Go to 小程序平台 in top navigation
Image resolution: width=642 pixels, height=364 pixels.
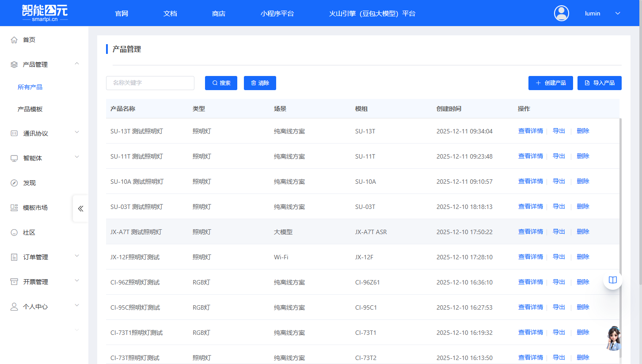277,13
